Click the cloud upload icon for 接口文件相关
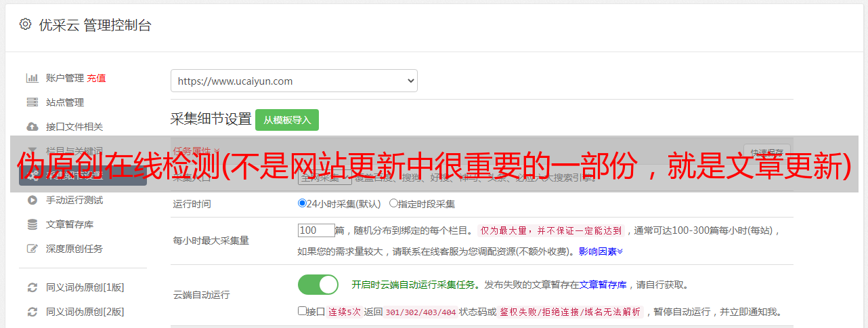The height and width of the screenshot is (328, 868). coord(32,127)
